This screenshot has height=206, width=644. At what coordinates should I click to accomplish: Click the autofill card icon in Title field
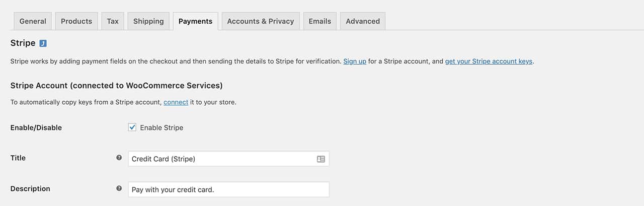coord(321,159)
